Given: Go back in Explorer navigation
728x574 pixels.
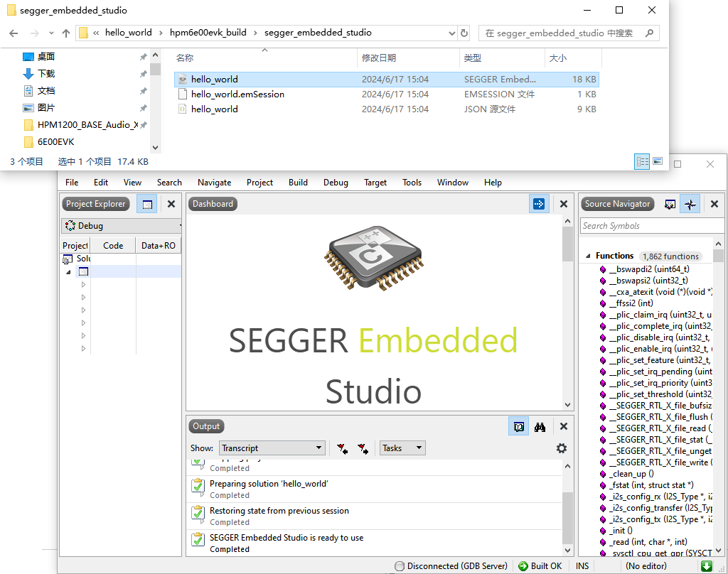Looking at the screenshot, I should pyautogui.click(x=14, y=33).
